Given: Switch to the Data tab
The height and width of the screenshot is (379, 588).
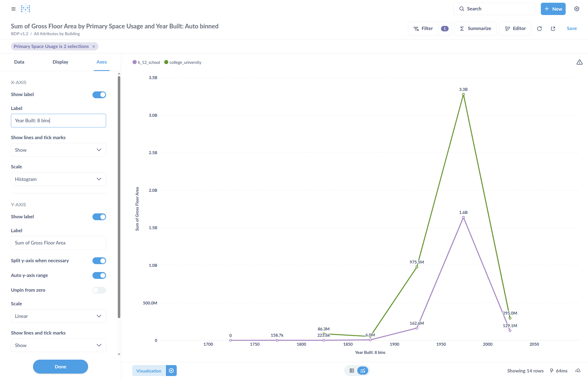Looking at the screenshot, I should [x=19, y=62].
